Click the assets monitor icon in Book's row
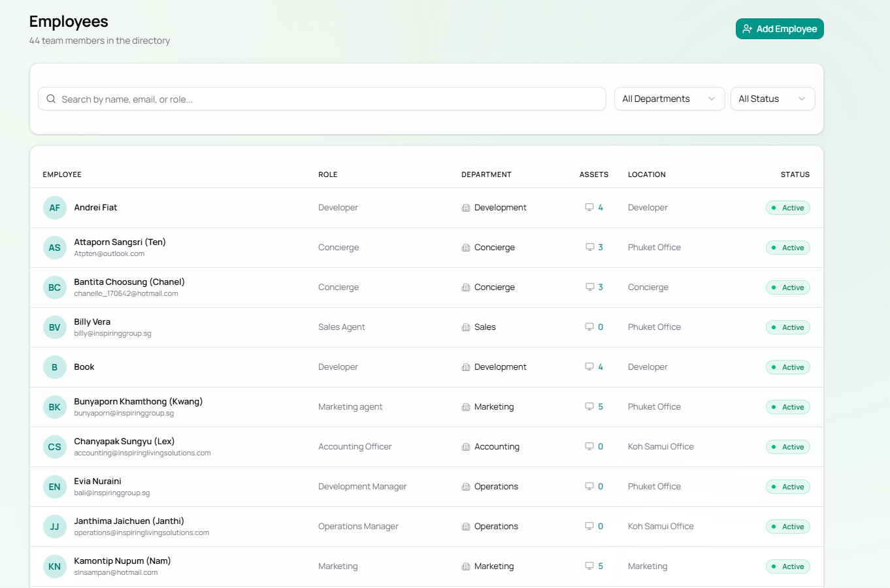The width and height of the screenshot is (890, 588). [x=589, y=367]
